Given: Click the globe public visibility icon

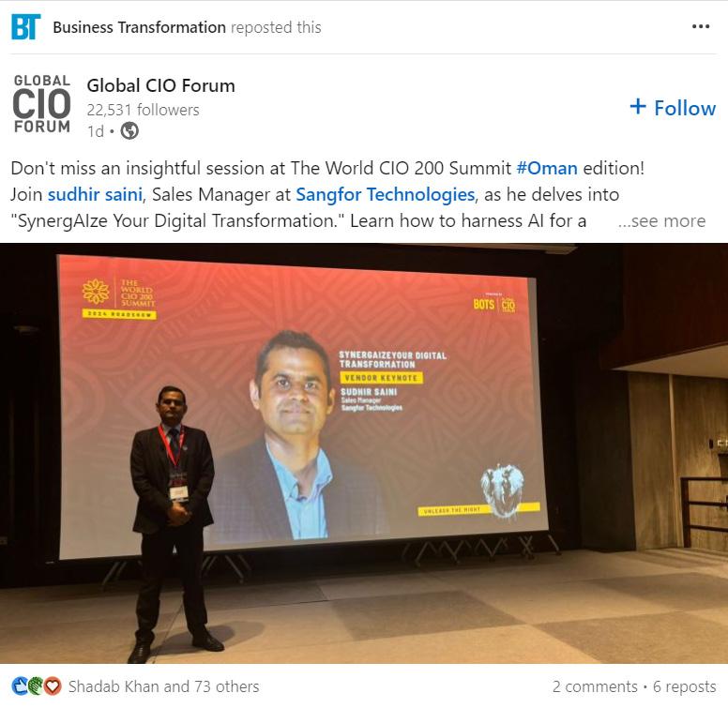Looking at the screenshot, I should tap(129, 131).
